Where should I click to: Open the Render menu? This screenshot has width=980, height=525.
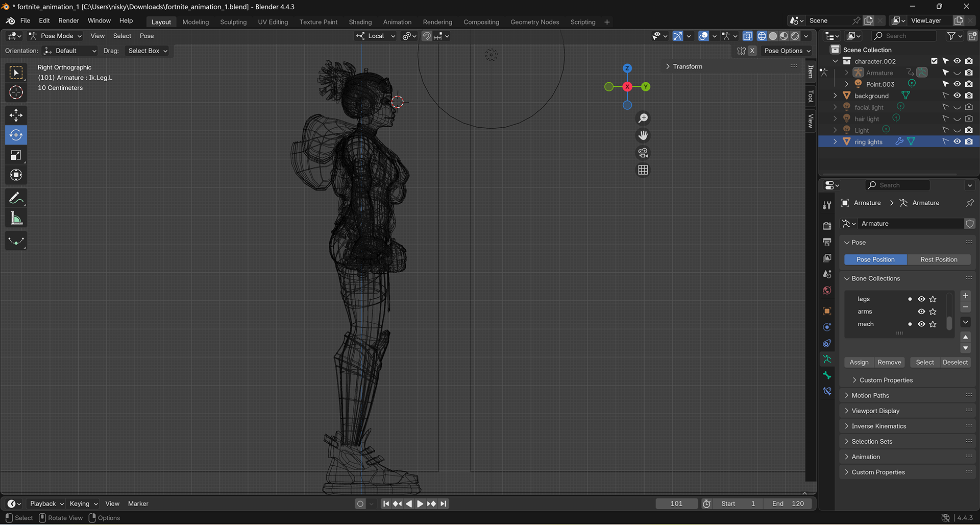[68, 21]
